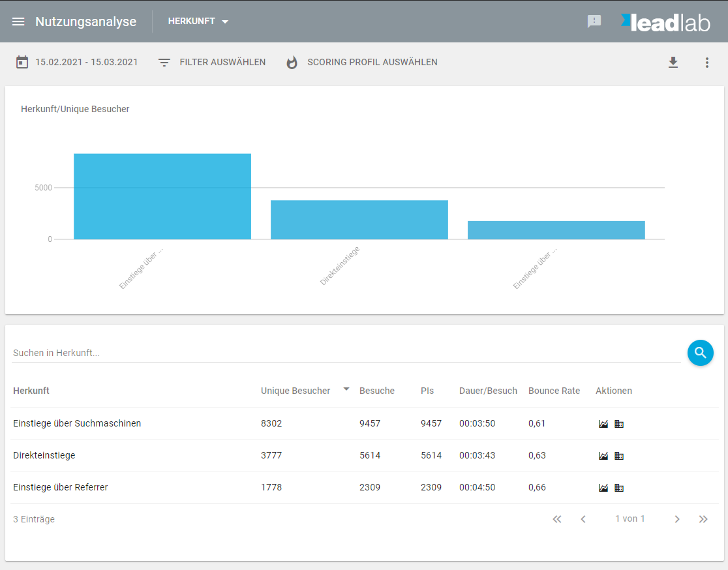Go to the previous page of results

(x=583, y=519)
